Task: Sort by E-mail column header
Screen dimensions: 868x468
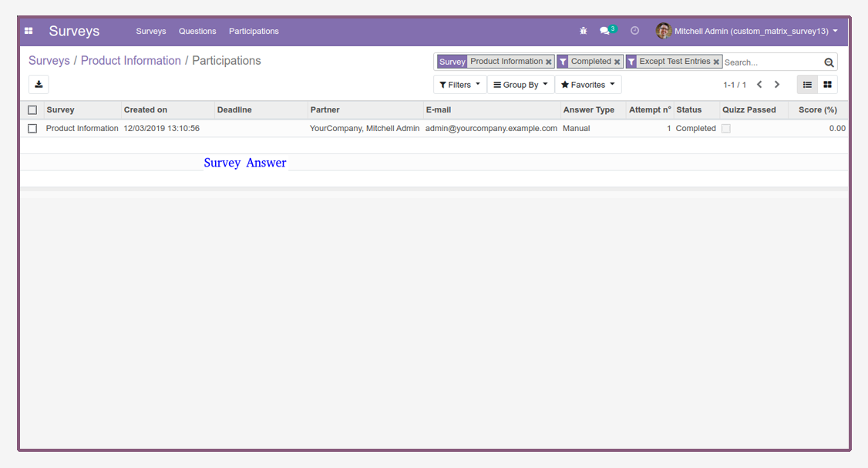Action: tap(492, 109)
